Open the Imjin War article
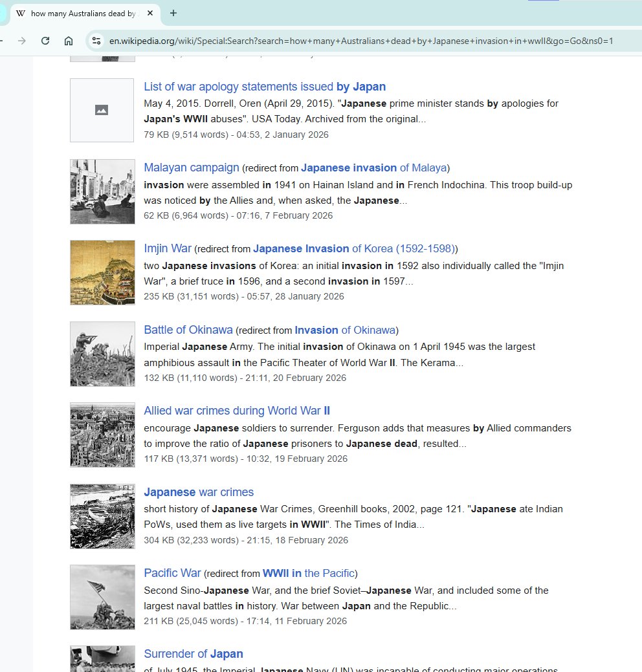The width and height of the screenshot is (642, 672). pyautogui.click(x=167, y=248)
